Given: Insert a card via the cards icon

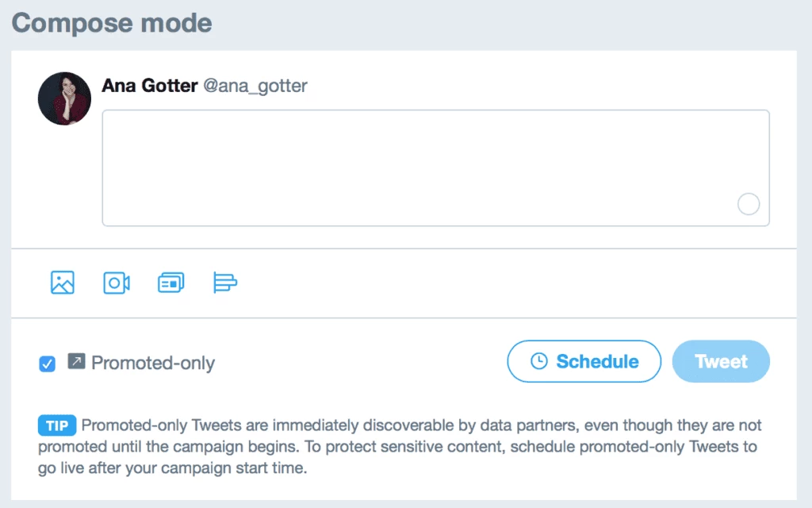Looking at the screenshot, I should (x=171, y=283).
